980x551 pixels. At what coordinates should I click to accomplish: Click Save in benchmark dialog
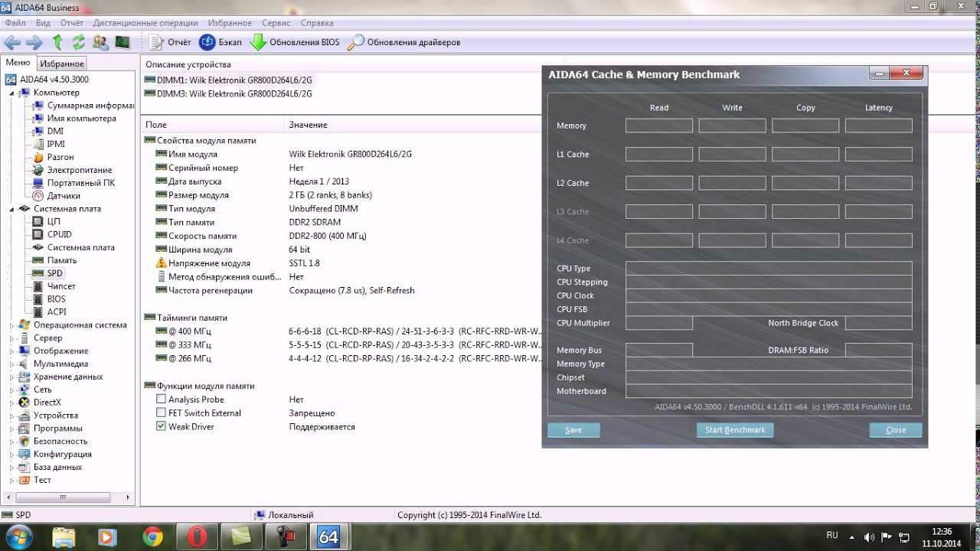click(573, 430)
